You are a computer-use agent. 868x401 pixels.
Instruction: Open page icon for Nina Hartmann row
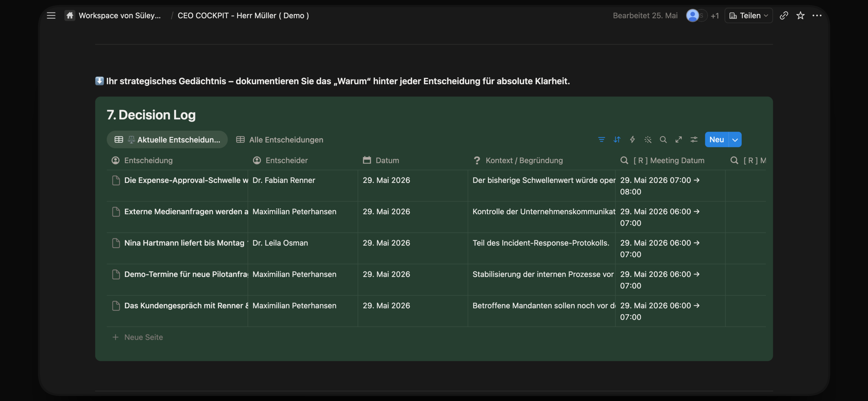[x=116, y=243]
